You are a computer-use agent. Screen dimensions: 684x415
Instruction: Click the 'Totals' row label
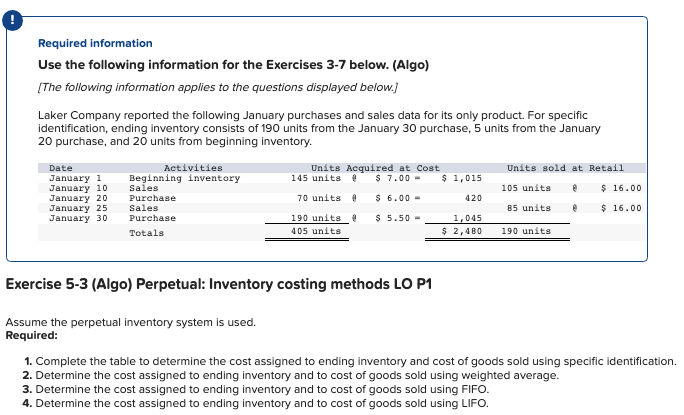[x=147, y=233]
